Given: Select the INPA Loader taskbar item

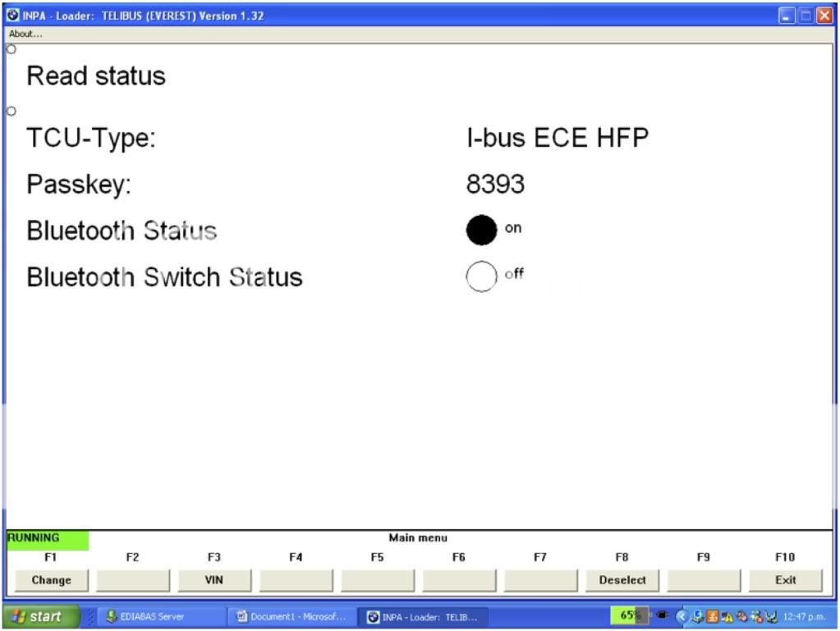Looking at the screenshot, I should [422, 617].
